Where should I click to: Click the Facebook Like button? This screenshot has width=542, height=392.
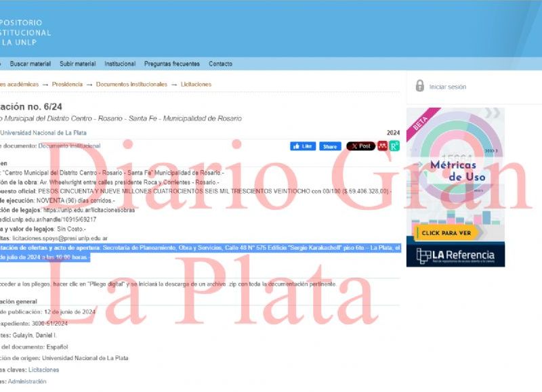(303, 146)
